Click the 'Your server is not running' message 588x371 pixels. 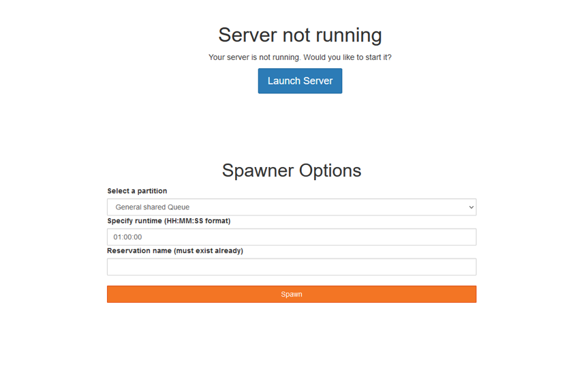coord(300,57)
